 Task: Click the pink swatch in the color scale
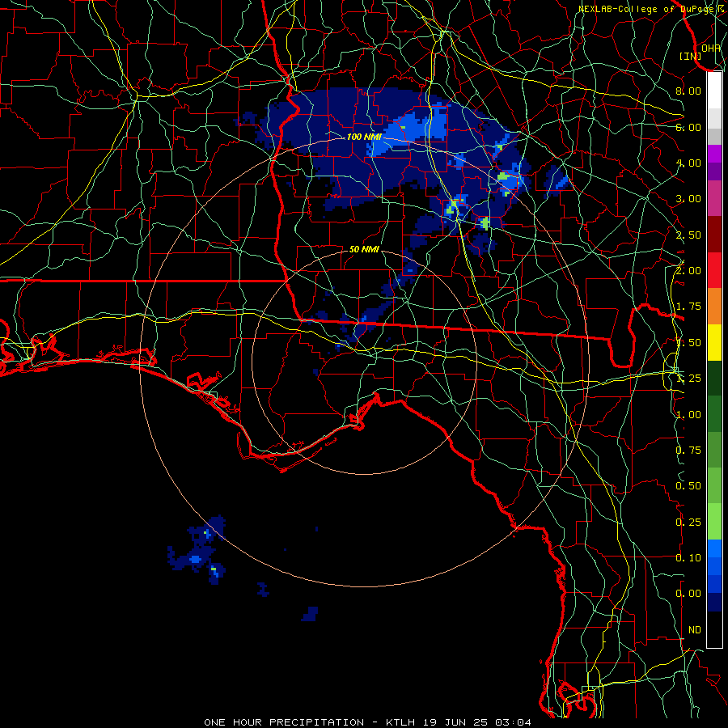[x=714, y=198]
